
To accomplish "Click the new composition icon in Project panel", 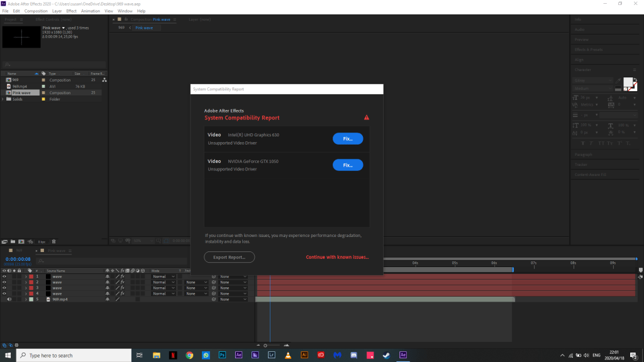I will [21, 241].
